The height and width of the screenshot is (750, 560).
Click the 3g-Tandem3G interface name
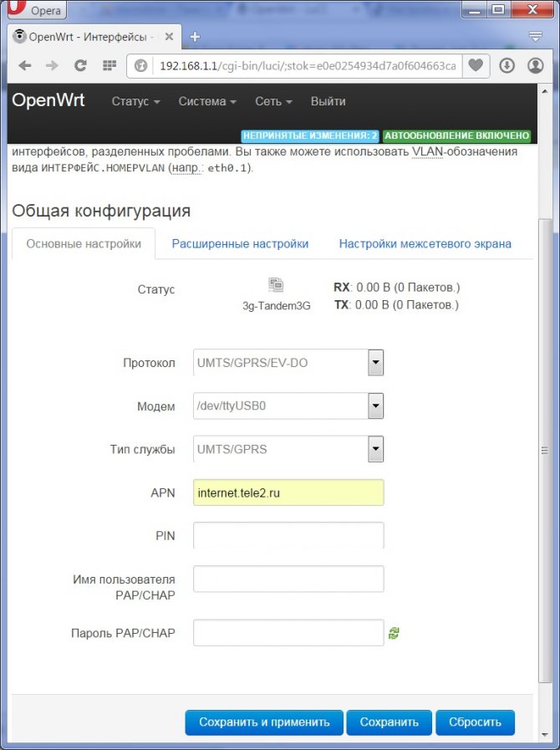(x=277, y=306)
